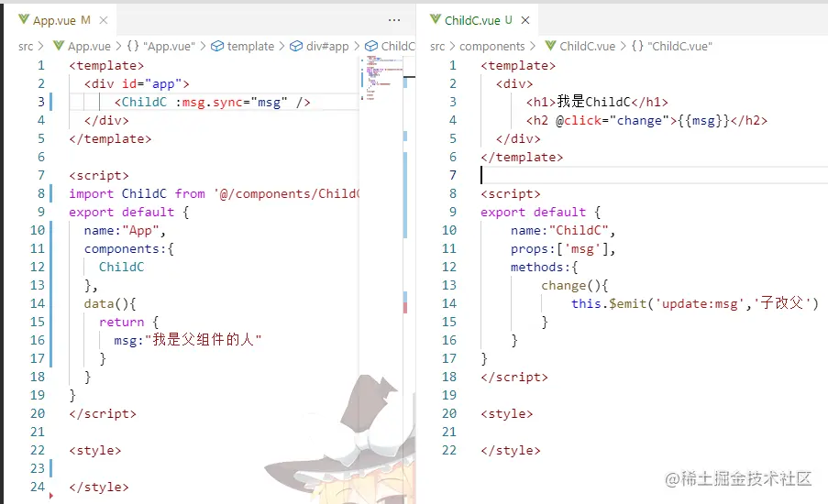Select template breadcrumb in left editor
Screen dimensions: 828x504
[x=250, y=47]
